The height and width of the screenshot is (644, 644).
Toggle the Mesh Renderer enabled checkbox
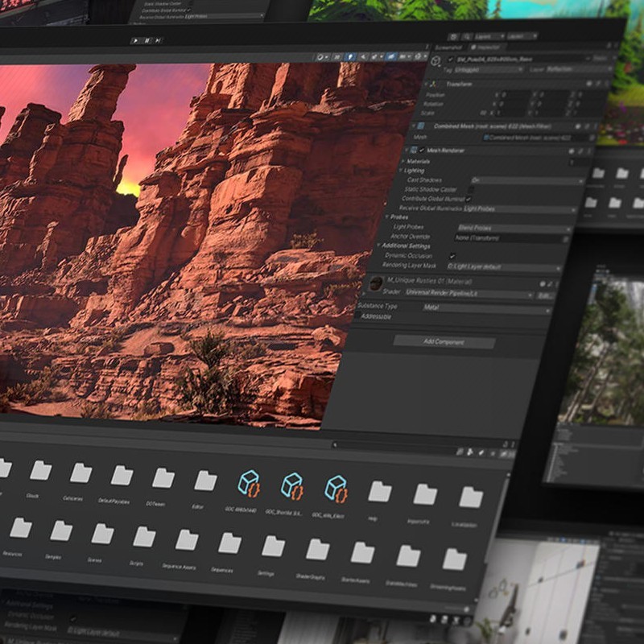click(422, 151)
